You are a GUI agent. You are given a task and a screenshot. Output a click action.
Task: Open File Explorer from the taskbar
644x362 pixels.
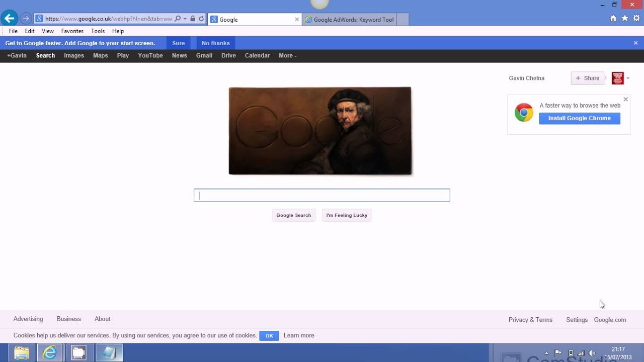coord(21,353)
